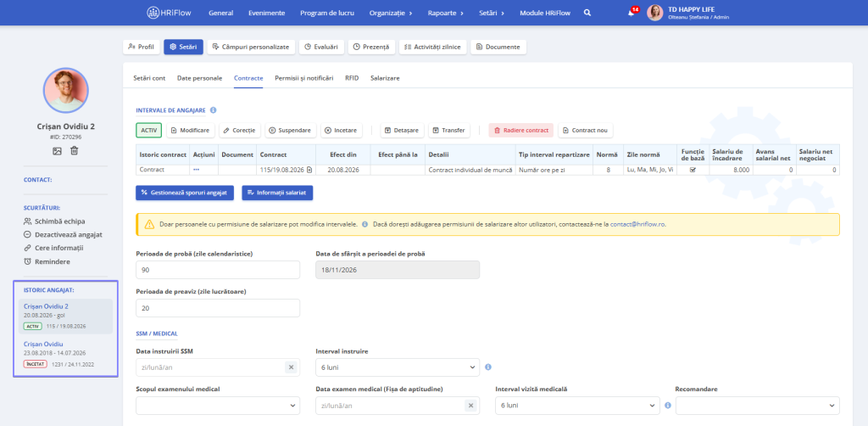Switch to the Salarizare tab

(x=386, y=78)
